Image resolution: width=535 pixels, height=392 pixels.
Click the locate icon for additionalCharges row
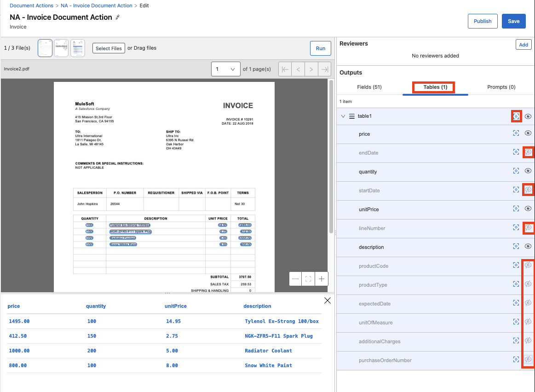[516, 340]
